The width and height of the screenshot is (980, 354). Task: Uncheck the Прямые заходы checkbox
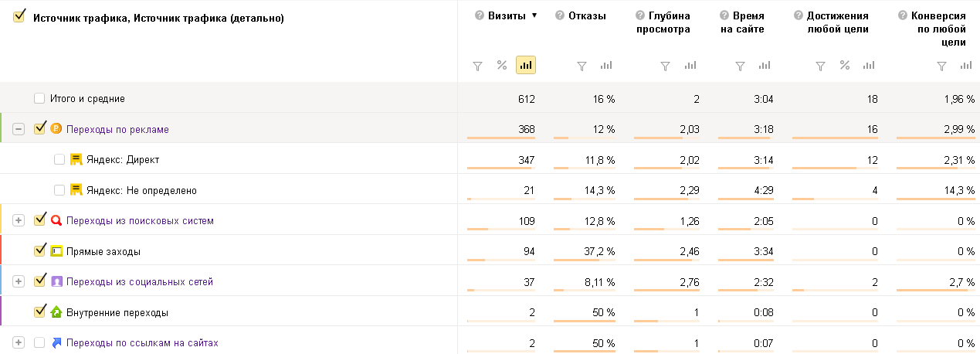point(40,250)
